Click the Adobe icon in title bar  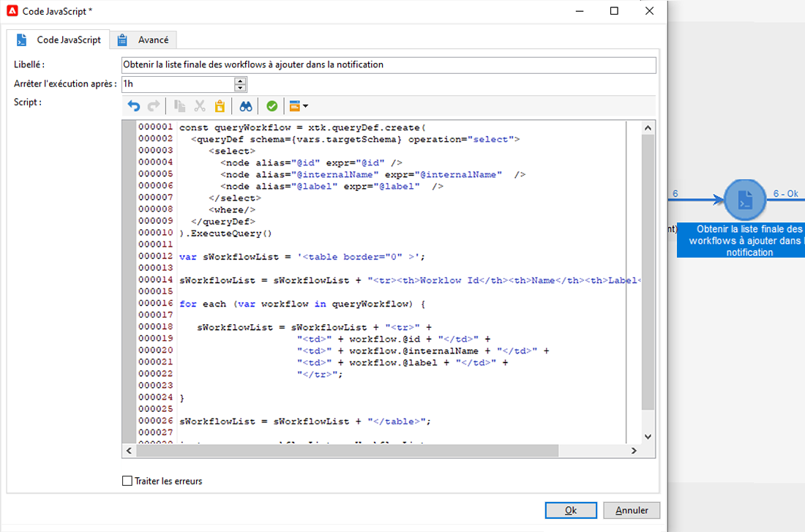coord(12,11)
